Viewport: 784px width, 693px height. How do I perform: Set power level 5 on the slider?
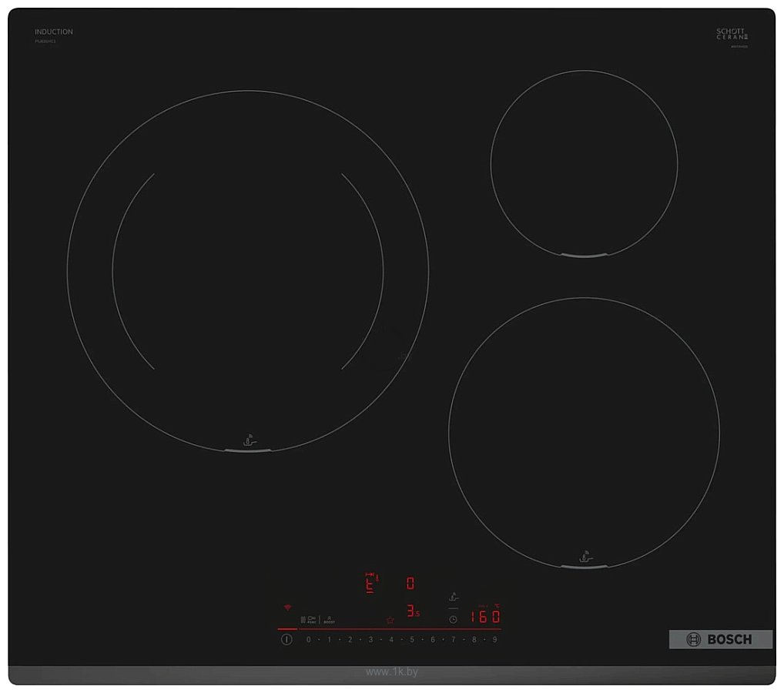(x=412, y=640)
